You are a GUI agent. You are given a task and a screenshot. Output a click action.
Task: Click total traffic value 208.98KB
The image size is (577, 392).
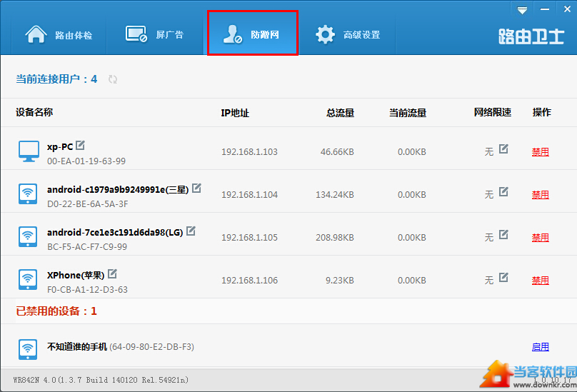pyautogui.click(x=335, y=238)
